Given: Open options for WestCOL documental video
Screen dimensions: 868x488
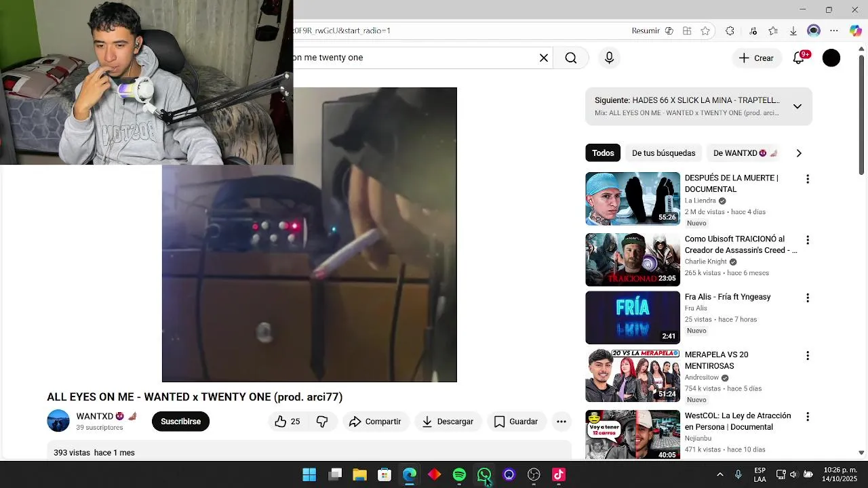Looking at the screenshot, I should pyautogui.click(x=807, y=417).
